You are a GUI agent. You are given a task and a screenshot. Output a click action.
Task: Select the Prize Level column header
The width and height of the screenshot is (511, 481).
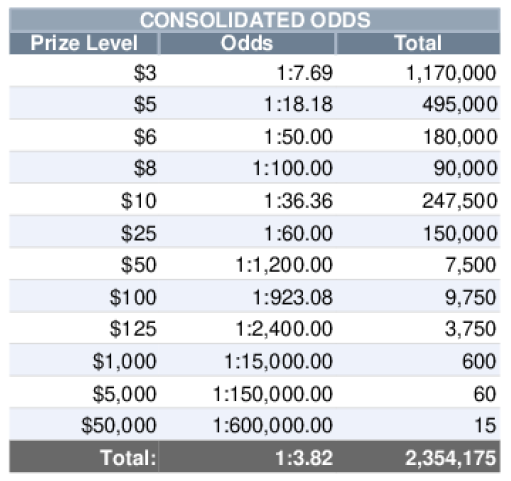pyautogui.click(x=84, y=43)
